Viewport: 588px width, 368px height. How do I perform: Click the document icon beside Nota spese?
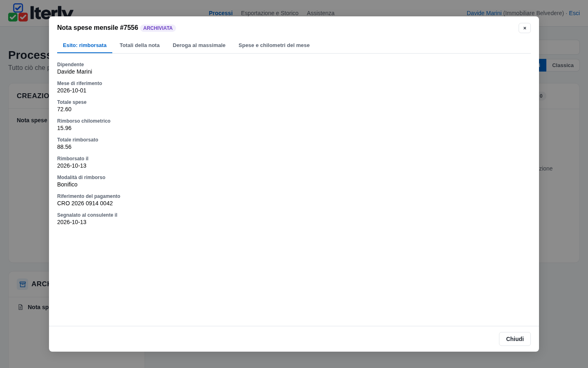(20, 307)
